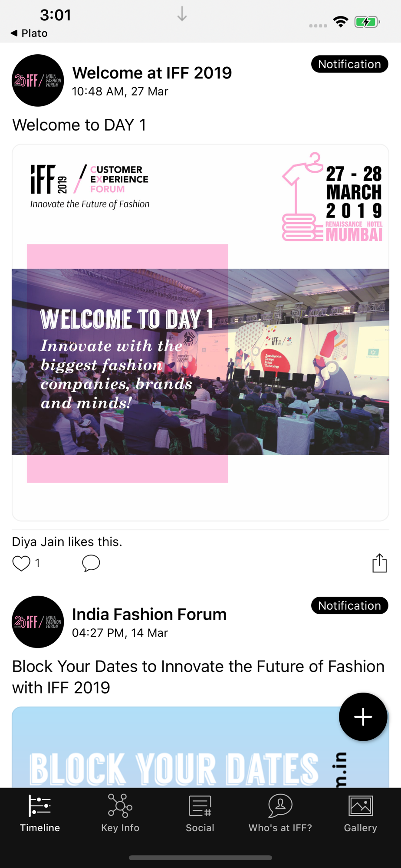The height and width of the screenshot is (868, 401).
Task: Go to the Gallery tab
Action: point(361,813)
